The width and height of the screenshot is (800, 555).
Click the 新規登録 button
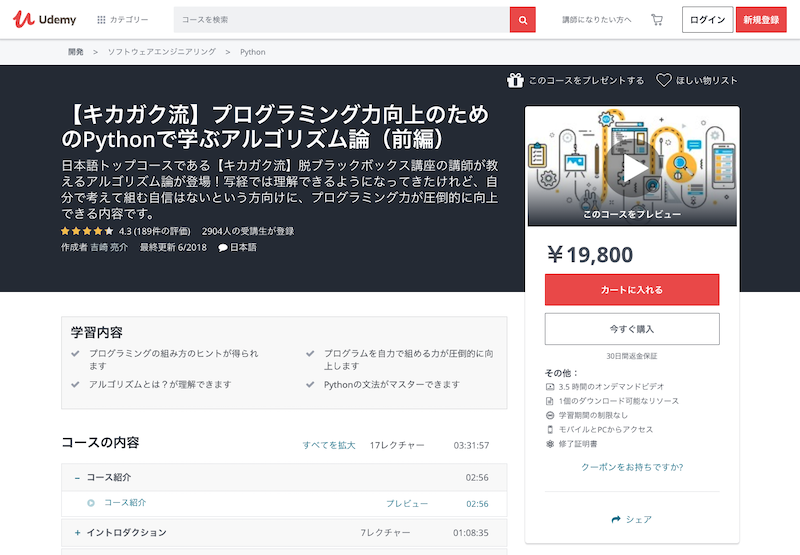[761, 19]
